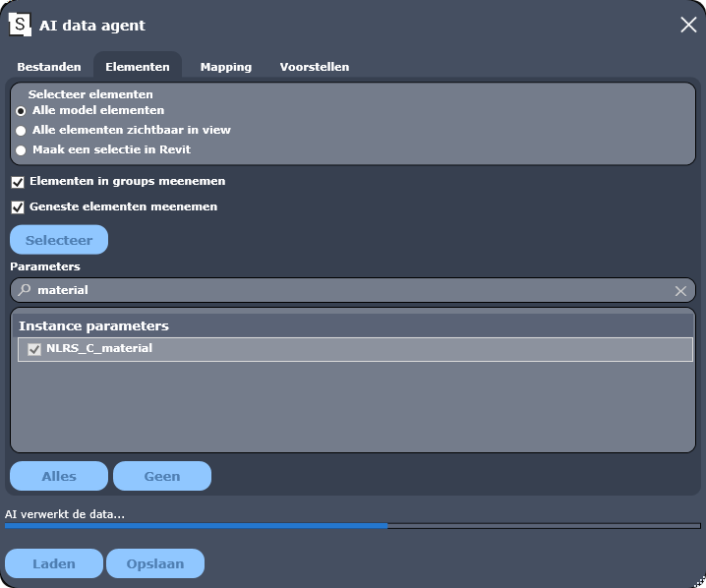Clear the material search text
Screen dimensions: 706x588
coord(680,291)
